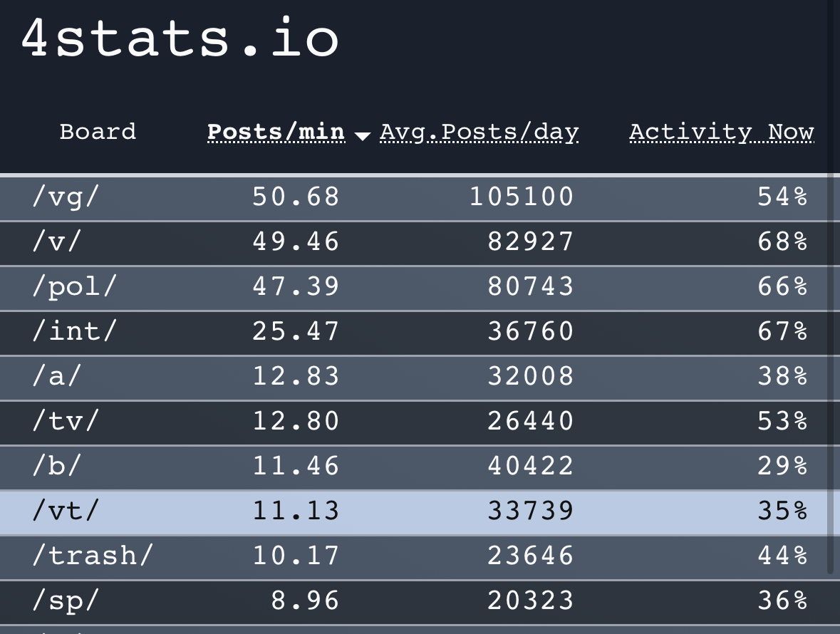Select the /sp/ board row
The image size is (840, 634).
click(x=413, y=602)
